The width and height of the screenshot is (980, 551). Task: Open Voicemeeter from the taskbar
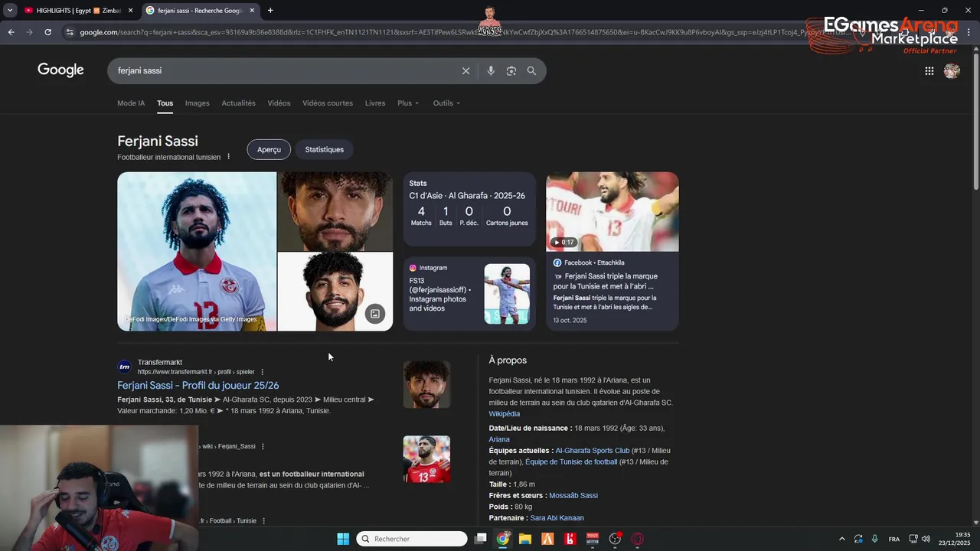pyautogui.click(x=592, y=539)
